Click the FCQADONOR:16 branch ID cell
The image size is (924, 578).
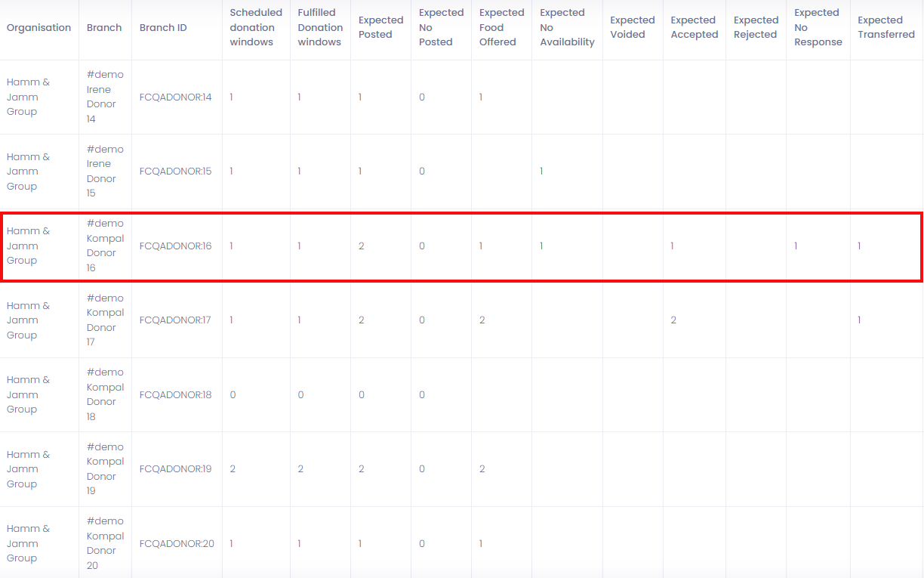(176, 246)
